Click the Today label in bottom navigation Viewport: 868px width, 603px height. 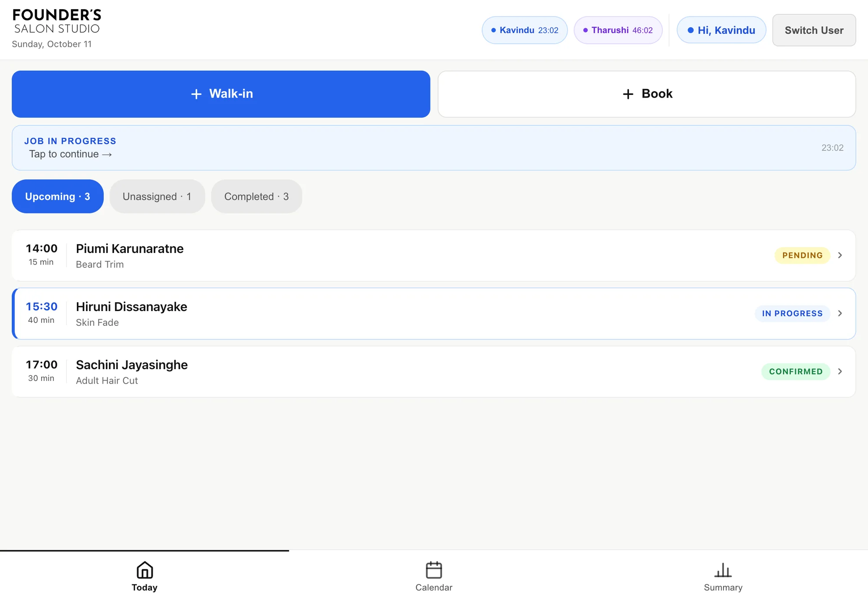pyautogui.click(x=145, y=587)
